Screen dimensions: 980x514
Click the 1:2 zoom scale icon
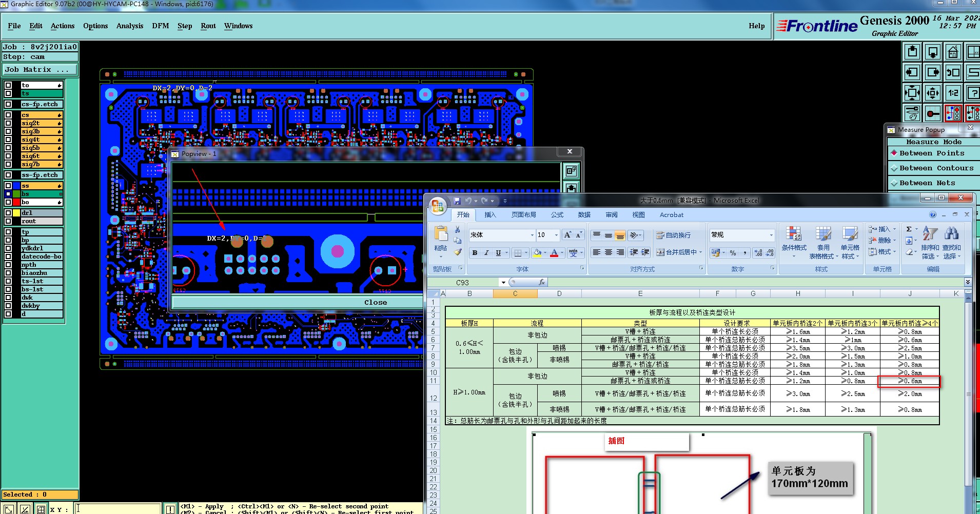point(953,93)
